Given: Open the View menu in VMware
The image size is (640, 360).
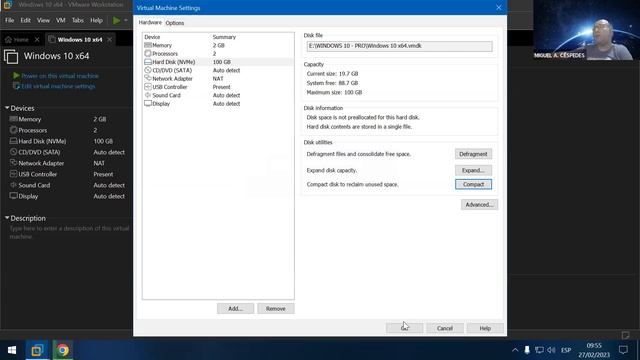Looking at the screenshot, I should [x=43, y=20].
